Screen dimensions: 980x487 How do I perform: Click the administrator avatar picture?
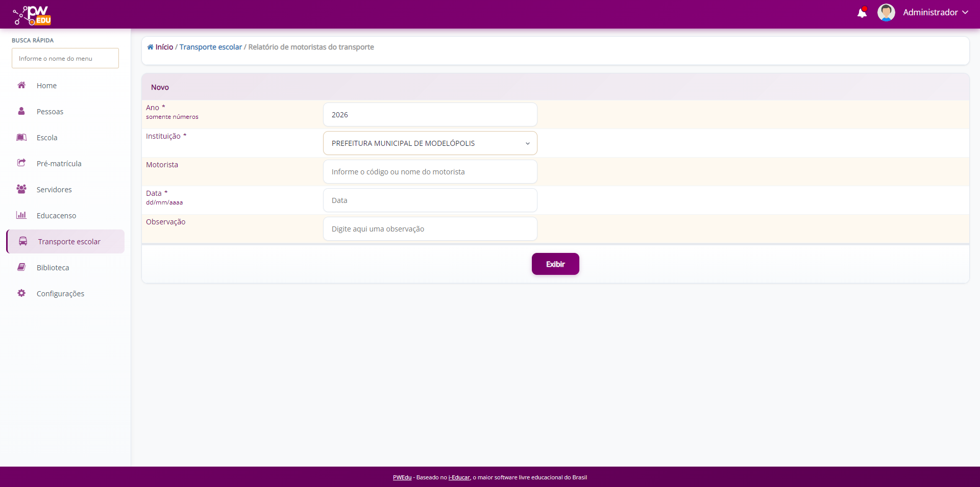coord(886,13)
